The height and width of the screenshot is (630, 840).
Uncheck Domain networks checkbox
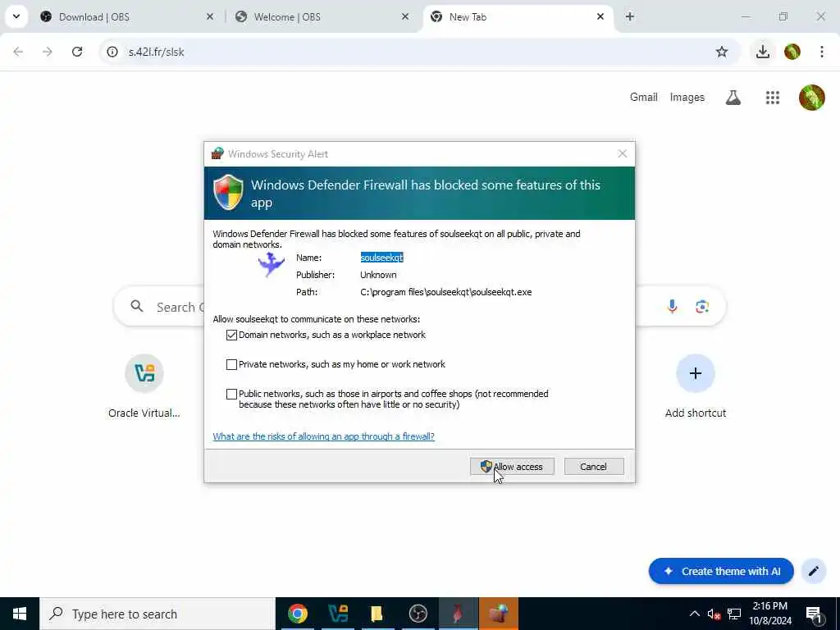[231, 336]
